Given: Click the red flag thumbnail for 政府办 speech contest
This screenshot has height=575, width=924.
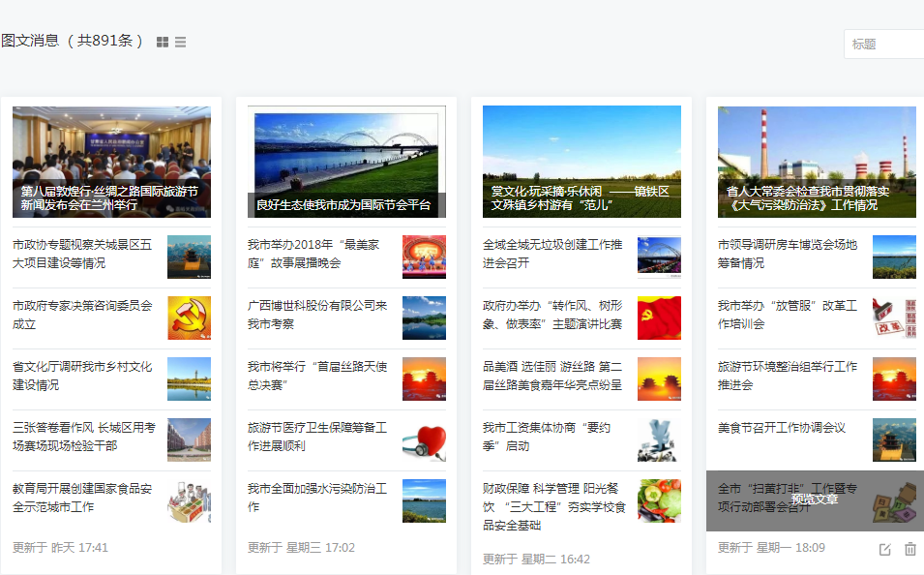Looking at the screenshot, I should point(659,318).
